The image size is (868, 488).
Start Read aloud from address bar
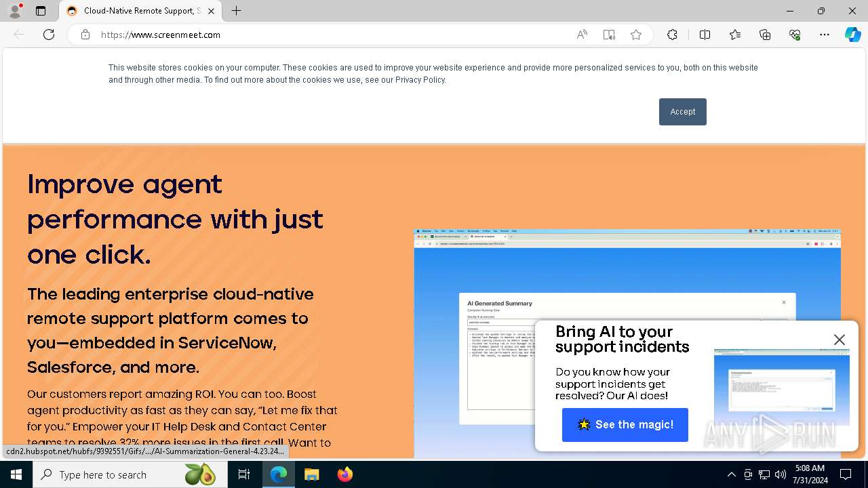coord(582,35)
